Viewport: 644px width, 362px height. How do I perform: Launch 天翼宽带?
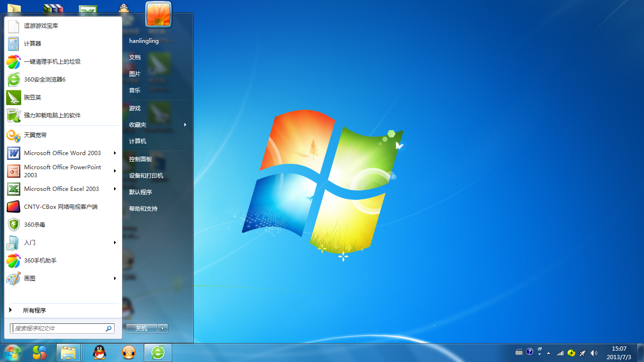tap(63, 135)
